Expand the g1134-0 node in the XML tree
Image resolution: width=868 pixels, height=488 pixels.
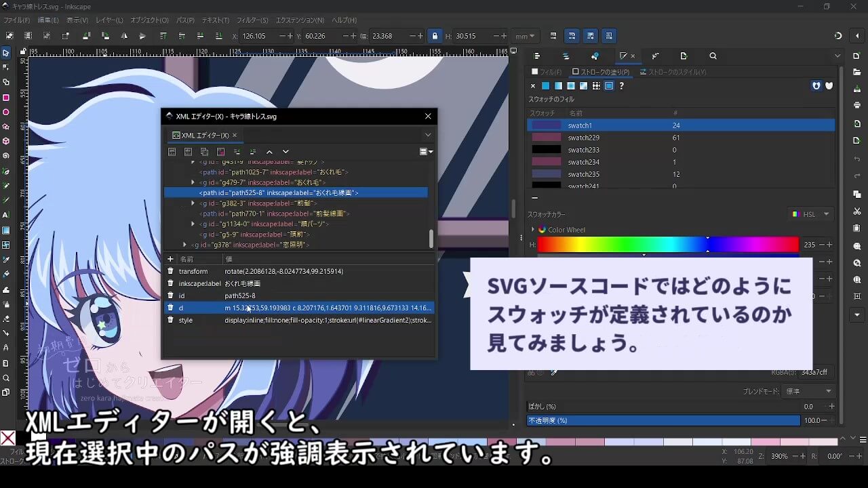(193, 224)
